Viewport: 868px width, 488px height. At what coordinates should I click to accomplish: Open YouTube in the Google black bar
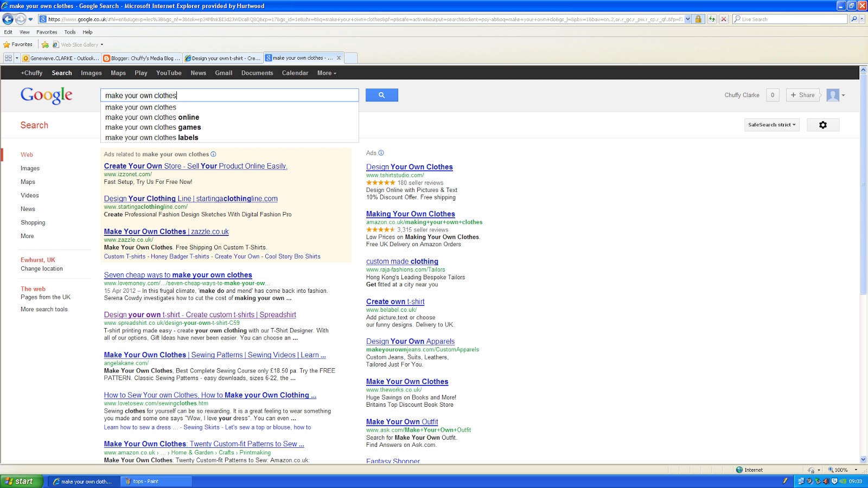click(x=169, y=73)
